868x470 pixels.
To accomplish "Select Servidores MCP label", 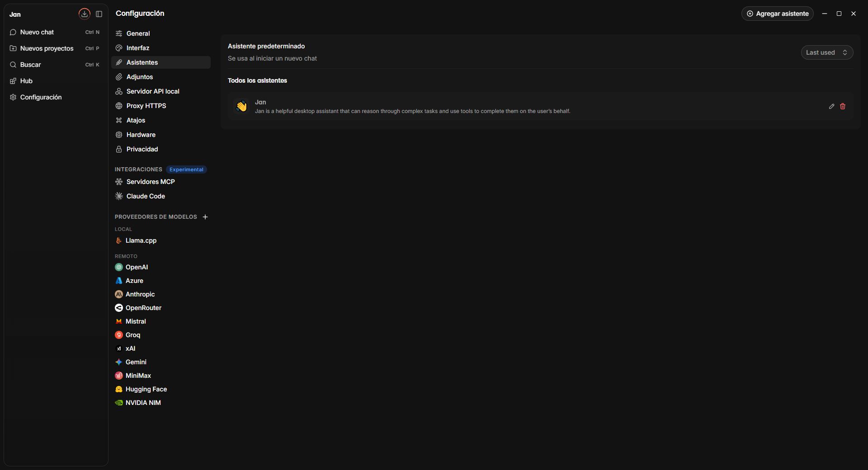I will click(x=151, y=182).
